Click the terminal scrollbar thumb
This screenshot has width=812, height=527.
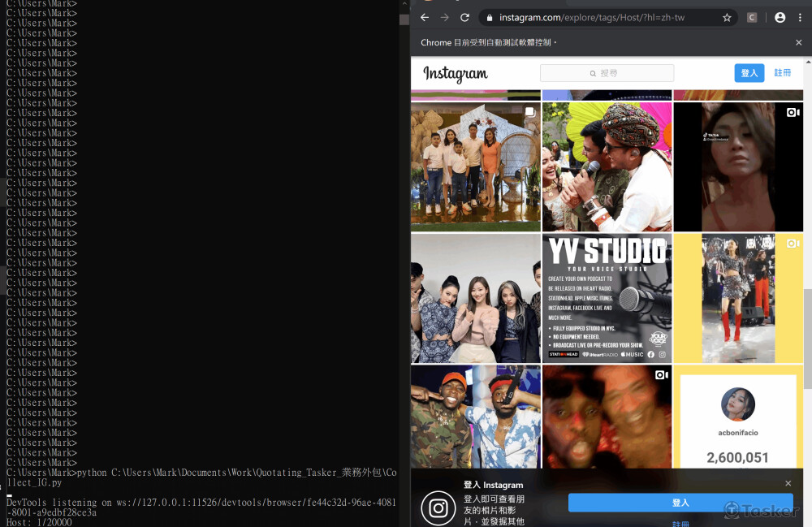(x=404, y=19)
